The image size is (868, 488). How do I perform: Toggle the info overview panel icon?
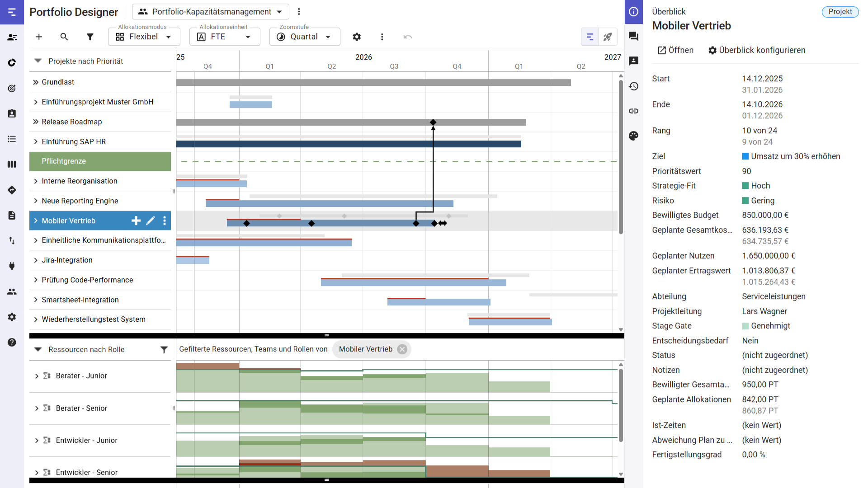coord(633,12)
